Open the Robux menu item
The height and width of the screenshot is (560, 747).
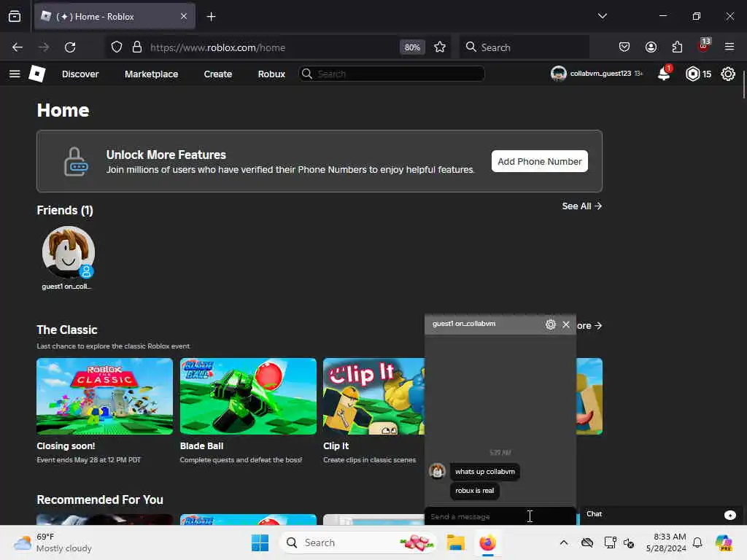[x=271, y=74]
